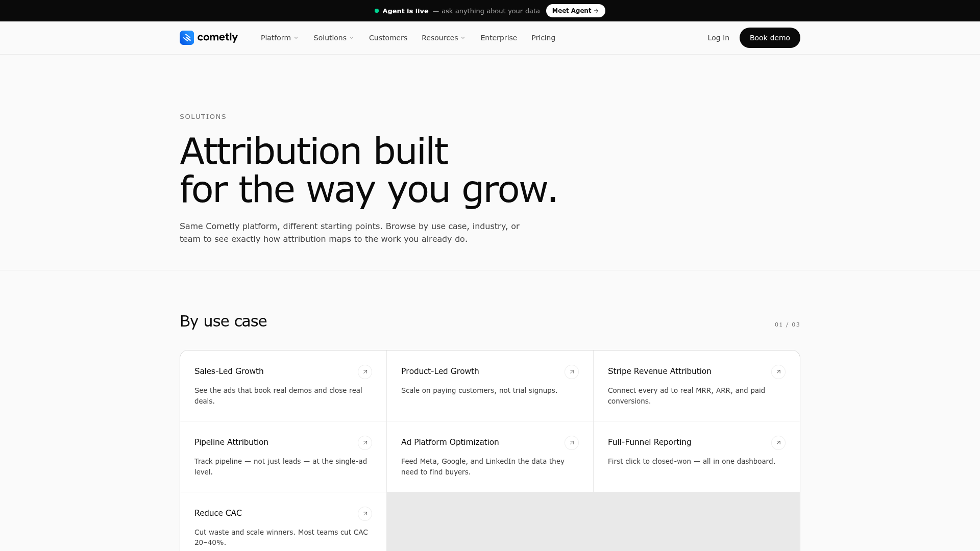Click the Book demo button
The height and width of the screenshot is (551, 980).
coord(770,38)
